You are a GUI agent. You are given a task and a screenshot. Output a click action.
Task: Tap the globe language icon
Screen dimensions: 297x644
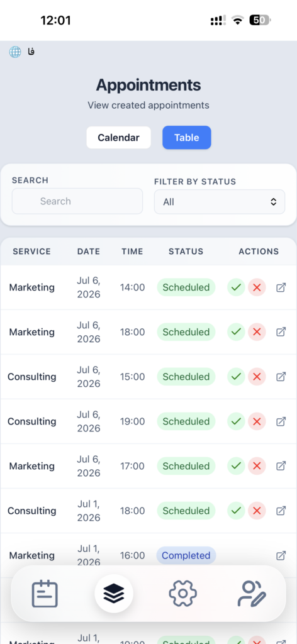point(15,52)
